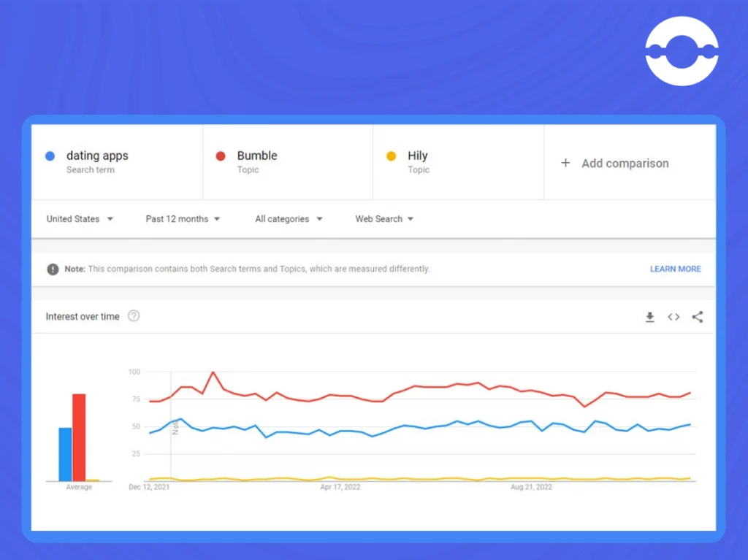Click the Dec 12, 2021 axis label
The height and width of the screenshot is (560, 748).
point(149,487)
